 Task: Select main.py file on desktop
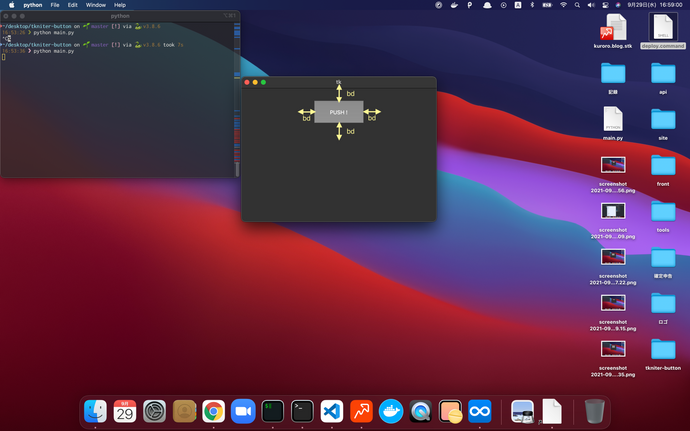[613, 123]
